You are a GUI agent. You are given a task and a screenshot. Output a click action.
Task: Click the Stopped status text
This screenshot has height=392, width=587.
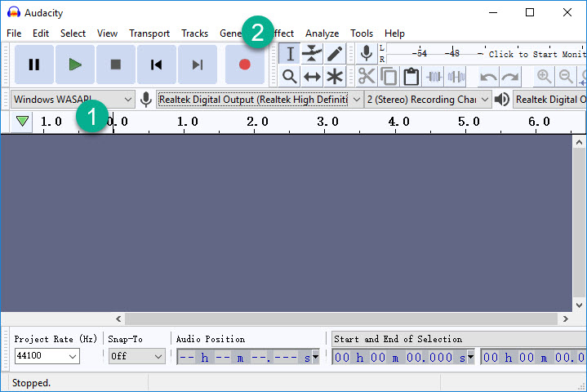pos(31,383)
